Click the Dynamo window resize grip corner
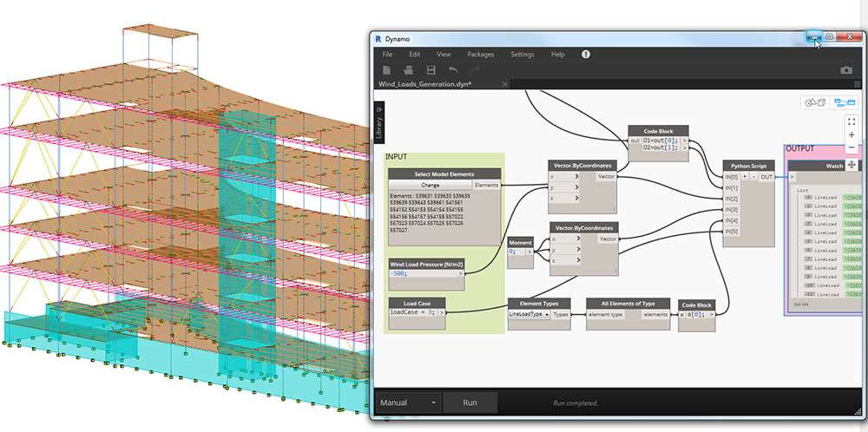 pos(859,413)
